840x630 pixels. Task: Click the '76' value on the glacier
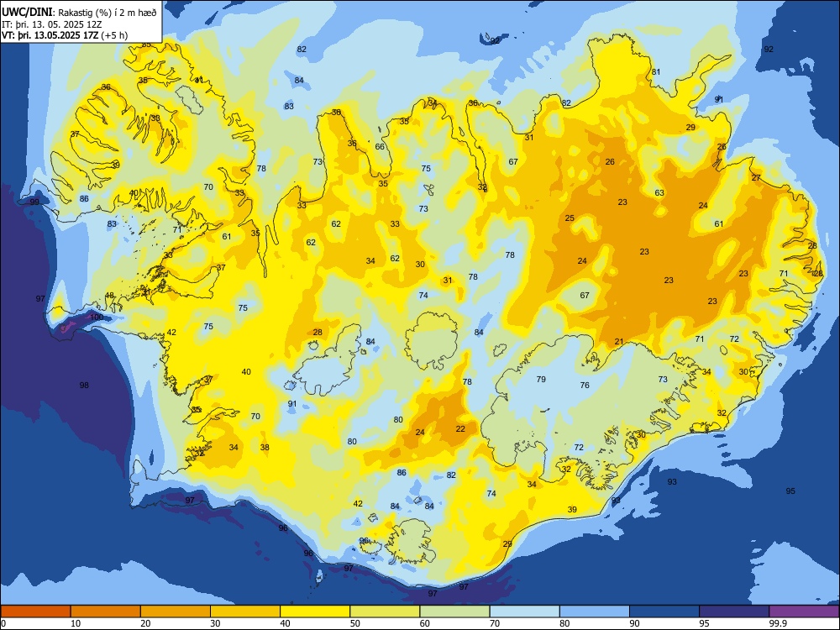(x=585, y=386)
